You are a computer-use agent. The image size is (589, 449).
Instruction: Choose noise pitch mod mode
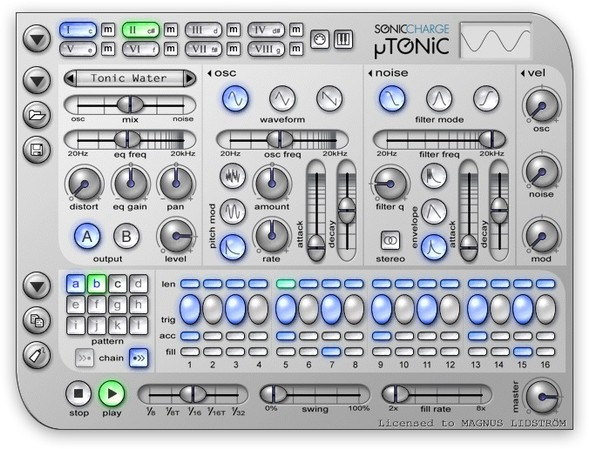[233, 176]
